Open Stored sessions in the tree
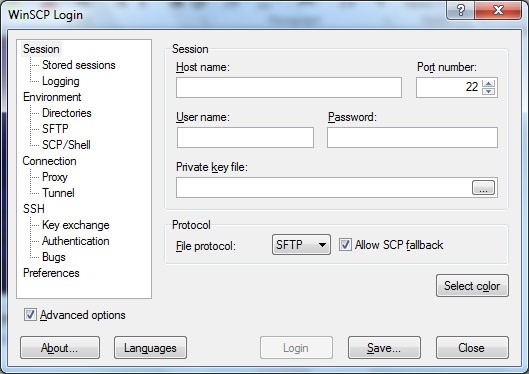The image size is (529, 374). [x=79, y=65]
